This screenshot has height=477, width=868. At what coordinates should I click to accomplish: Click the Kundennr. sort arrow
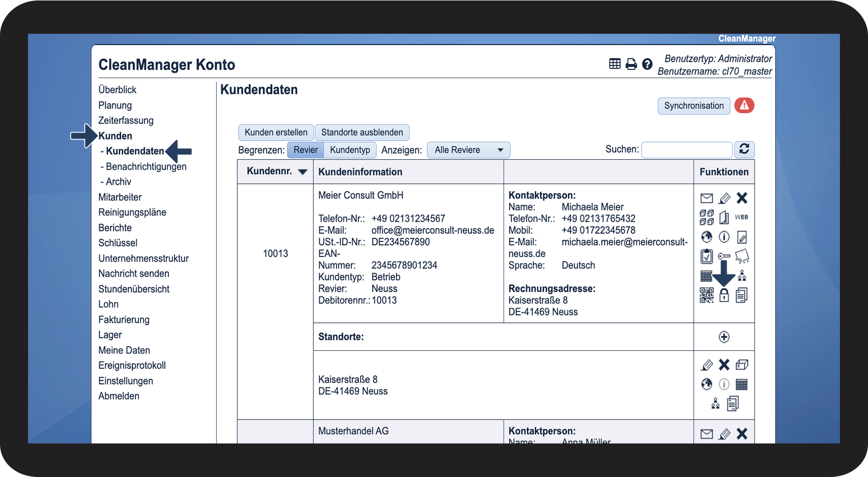coord(303,172)
